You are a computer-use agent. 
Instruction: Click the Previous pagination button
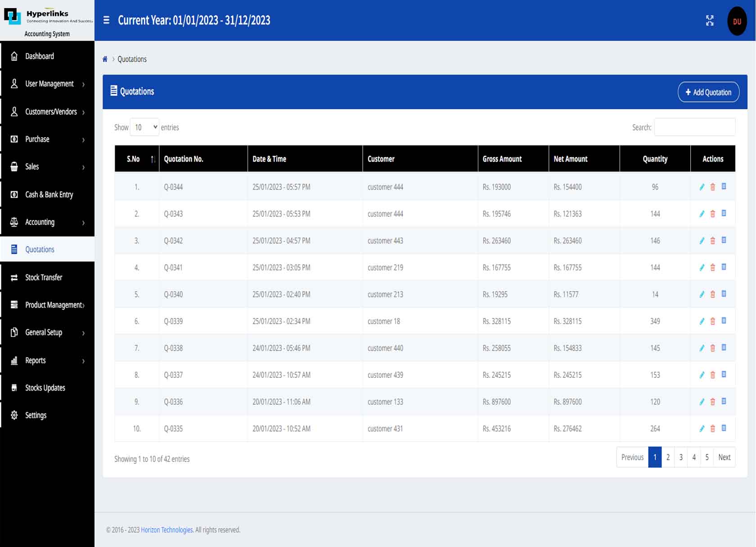tap(632, 457)
